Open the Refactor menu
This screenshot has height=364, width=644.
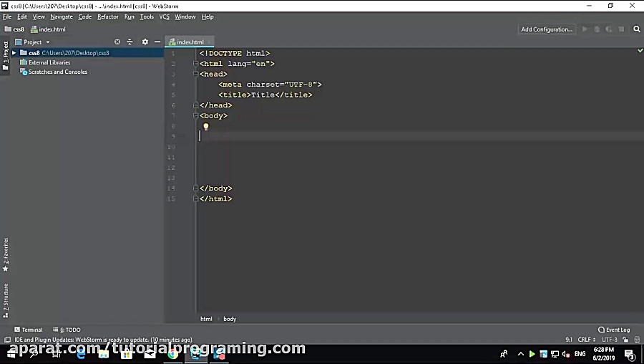107,17
